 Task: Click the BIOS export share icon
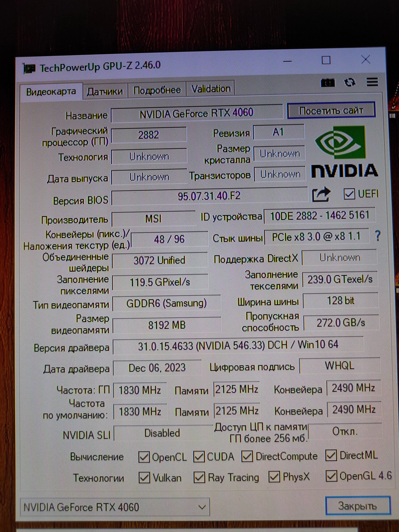(x=321, y=194)
